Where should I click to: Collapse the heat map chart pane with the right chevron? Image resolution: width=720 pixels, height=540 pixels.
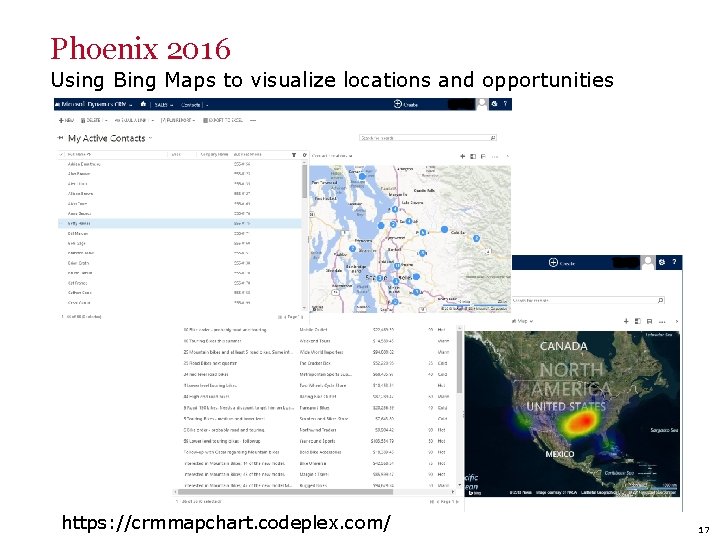click(676, 321)
